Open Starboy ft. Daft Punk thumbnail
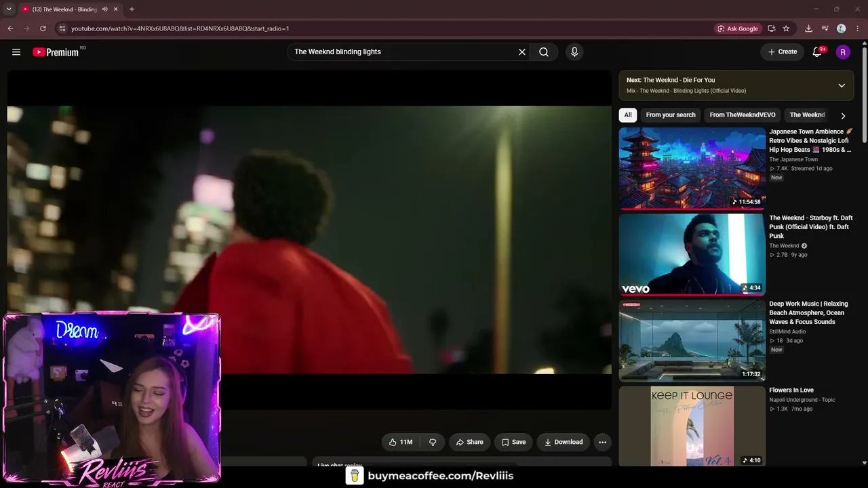The width and height of the screenshot is (868, 488). click(692, 254)
